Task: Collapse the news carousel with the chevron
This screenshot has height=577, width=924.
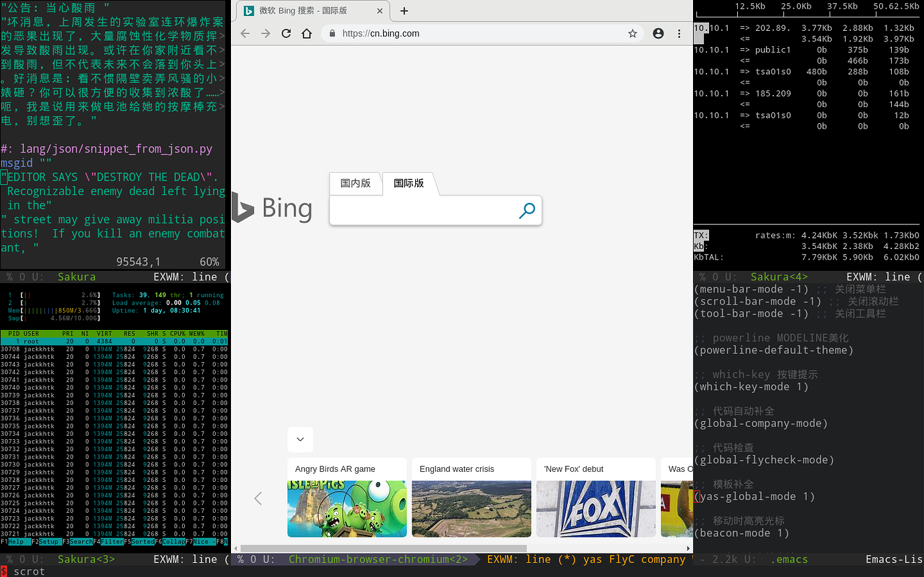Action: 300,439
